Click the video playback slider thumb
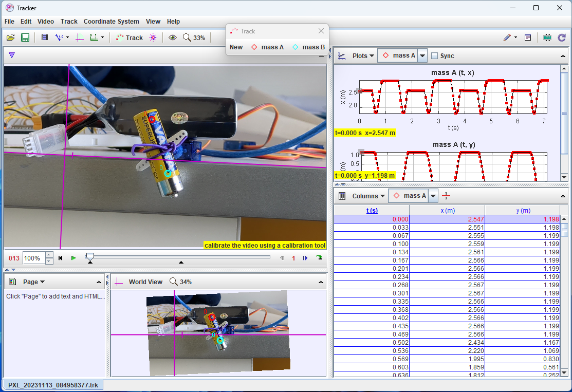Image resolution: width=572 pixels, height=392 pixels. coord(90,256)
